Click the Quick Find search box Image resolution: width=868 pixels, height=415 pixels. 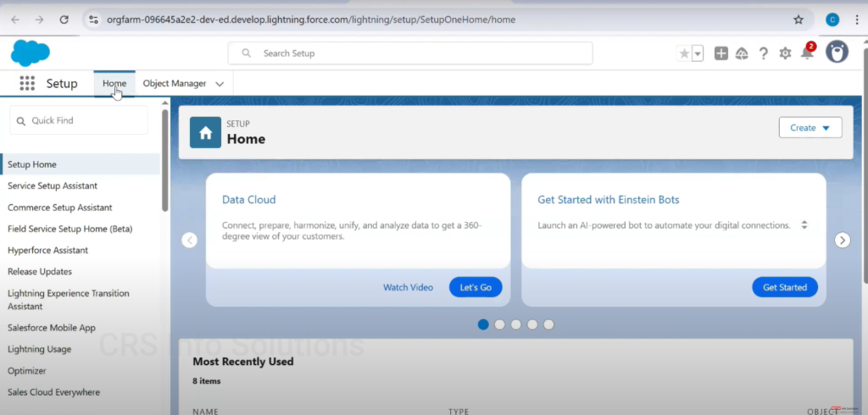pyautogui.click(x=79, y=121)
